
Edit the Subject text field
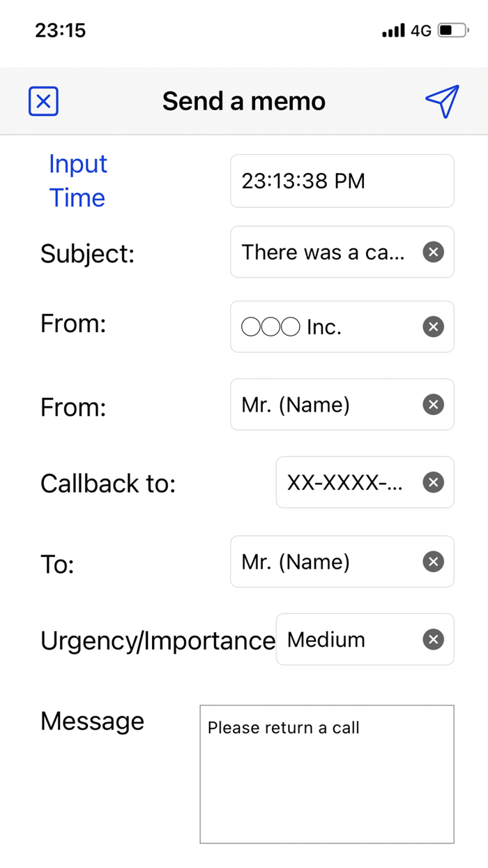coord(324,252)
